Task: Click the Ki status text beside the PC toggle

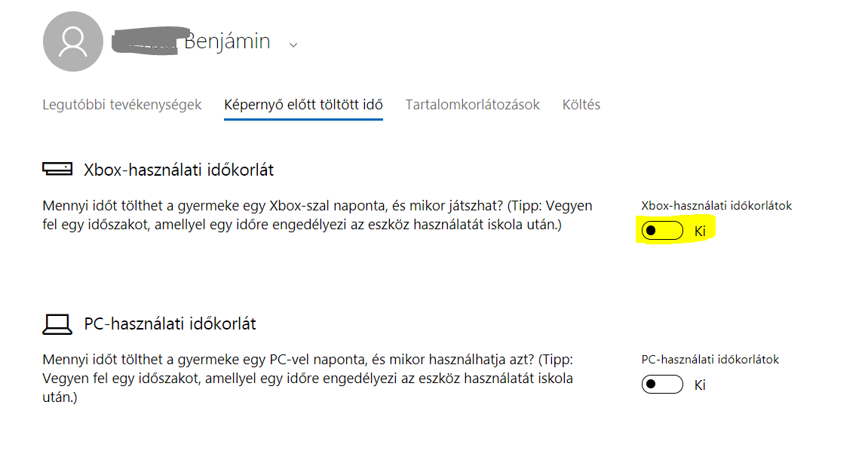Action: coord(700,385)
